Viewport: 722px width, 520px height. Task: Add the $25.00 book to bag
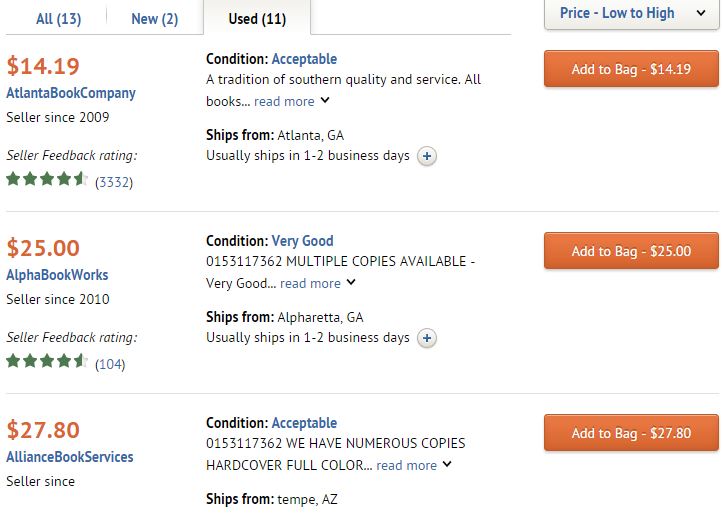(x=631, y=252)
